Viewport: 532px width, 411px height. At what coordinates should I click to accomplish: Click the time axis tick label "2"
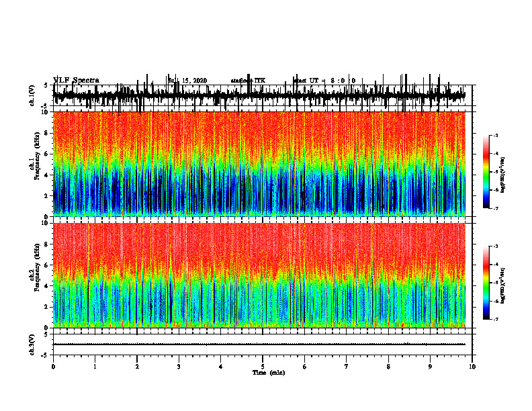tap(137, 367)
